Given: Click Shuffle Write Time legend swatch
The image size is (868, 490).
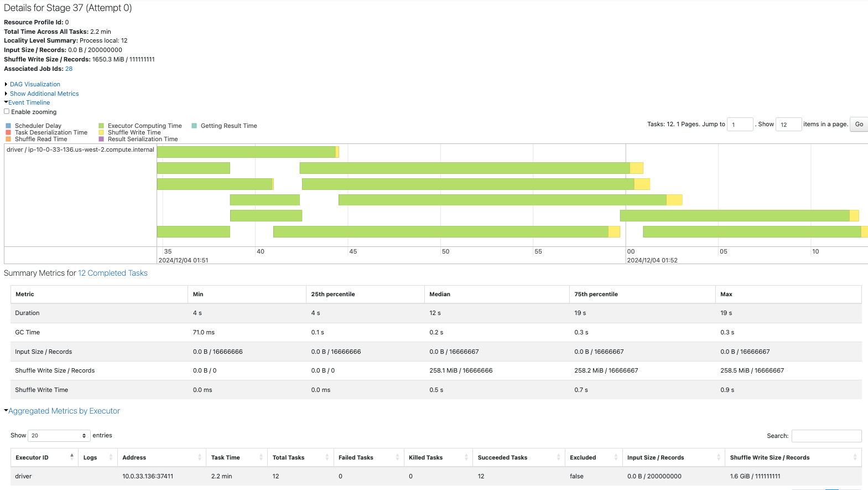Looking at the screenshot, I should [101, 132].
